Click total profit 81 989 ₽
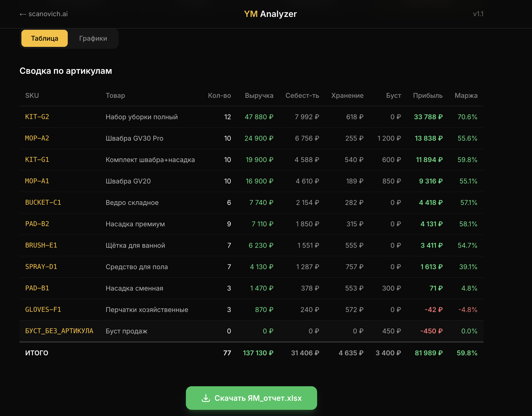Image resolution: width=532 pixels, height=416 pixels. [429, 353]
